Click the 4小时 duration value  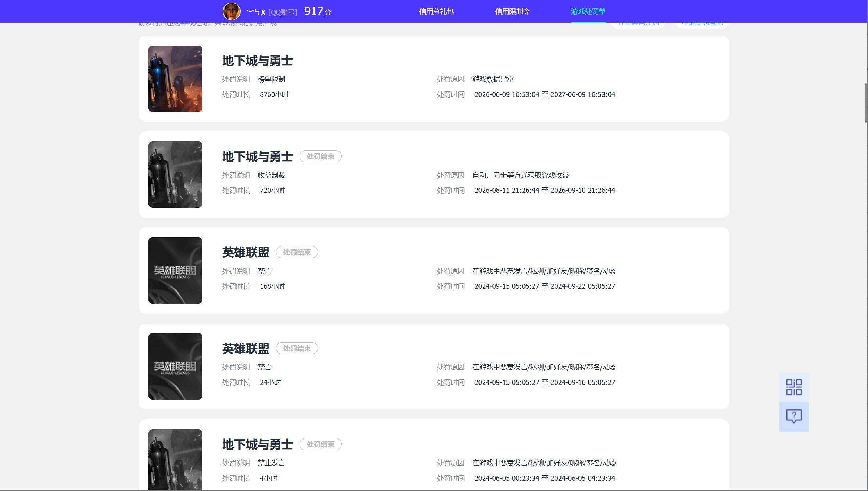click(269, 478)
